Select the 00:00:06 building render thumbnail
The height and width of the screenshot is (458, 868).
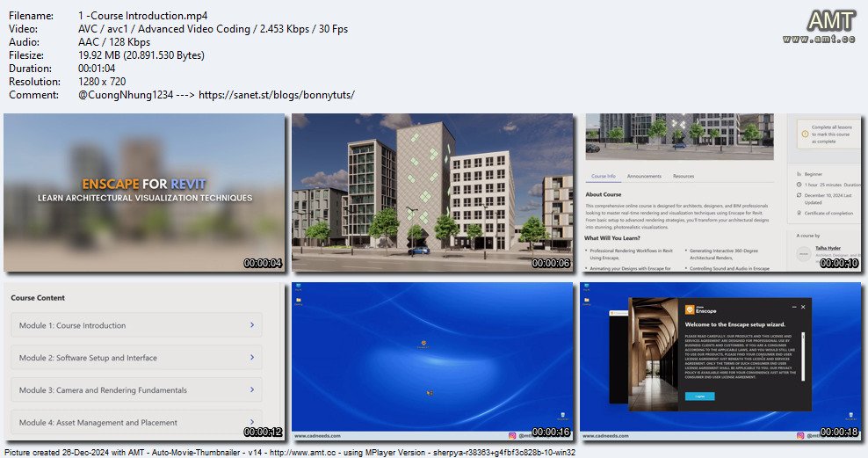(x=432, y=193)
